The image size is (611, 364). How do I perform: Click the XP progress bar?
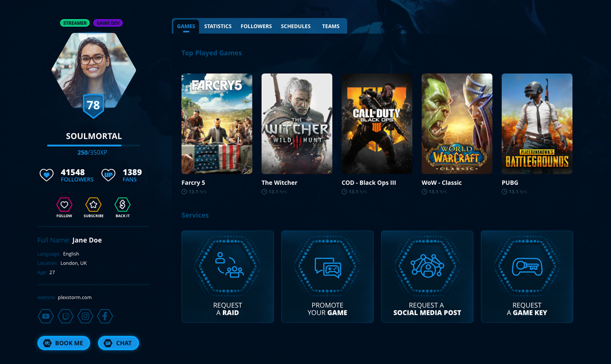click(93, 146)
